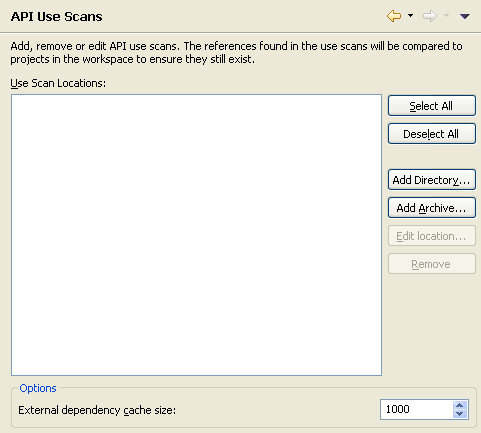The height and width of the screenshot is (433, 481).
Task: Click the Remove button
Action: 432,264
